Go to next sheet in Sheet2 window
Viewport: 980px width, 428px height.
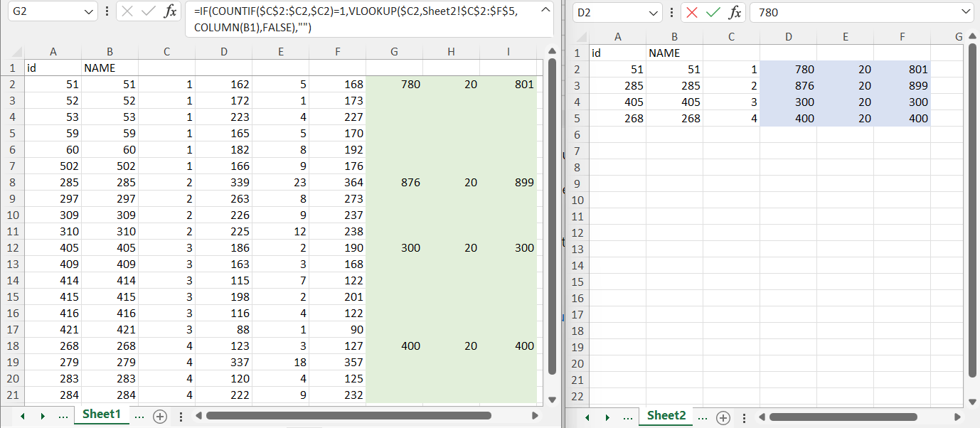607,417
